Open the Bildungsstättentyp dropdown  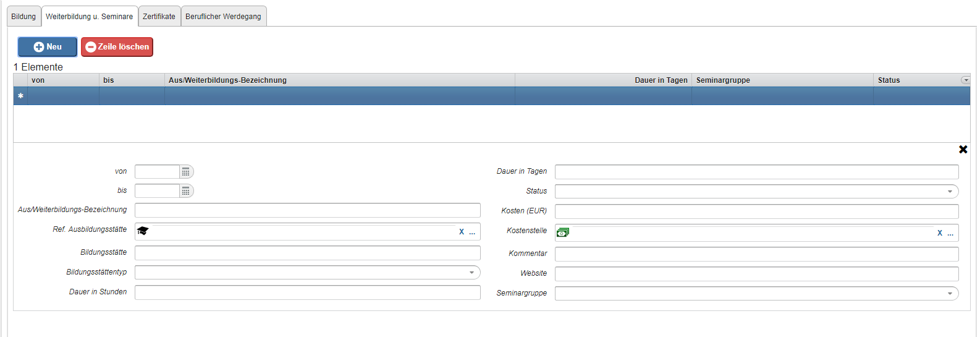point(471,273)
